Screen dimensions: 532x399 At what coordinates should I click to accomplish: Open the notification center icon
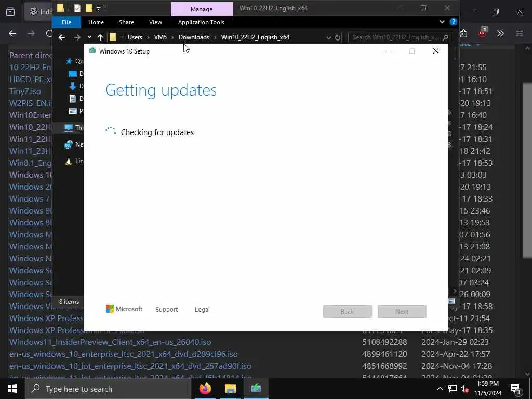516,389
